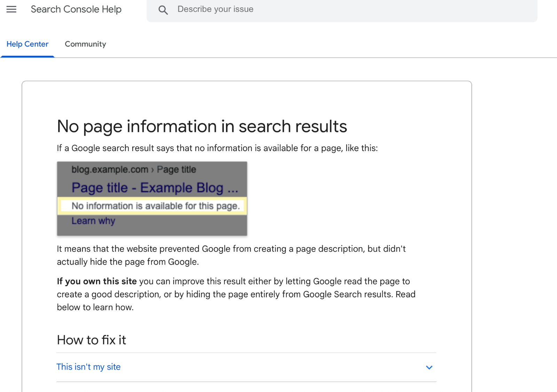Viewport: 557px width, 392px height.
Task: Click the 'If a Google search result says' sentence
Action: tap(217, 148)
